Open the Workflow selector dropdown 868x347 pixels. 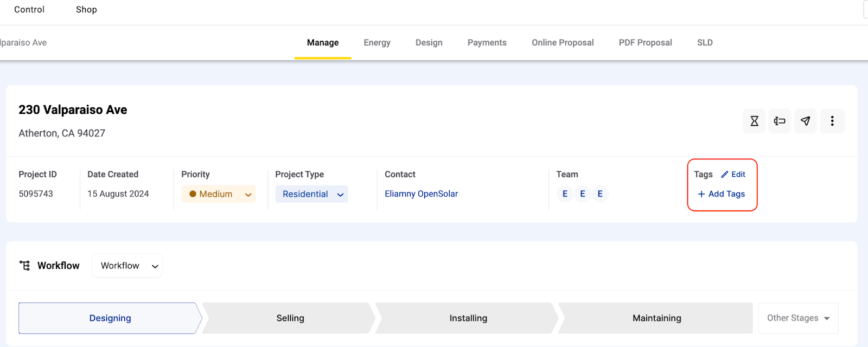click(127, 266)
